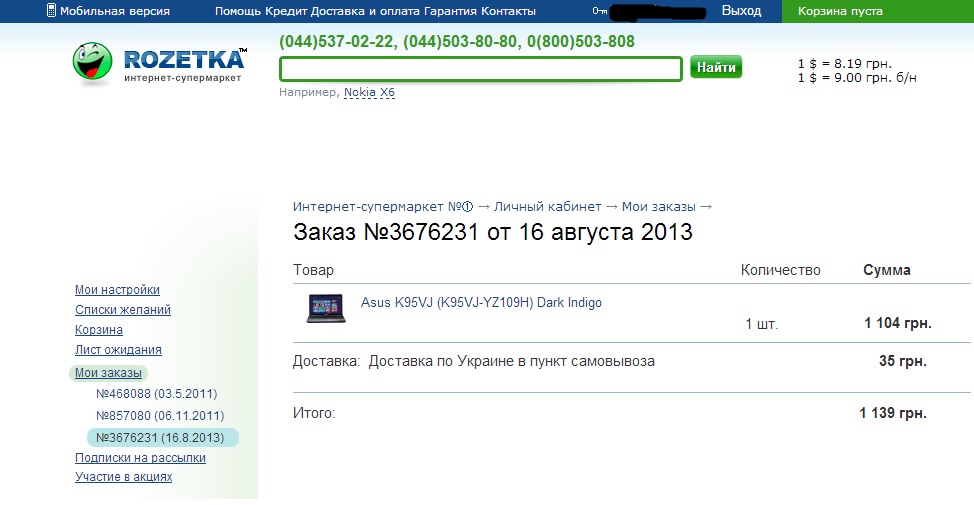Open order №468088 (03.5.2011)
The height and width of the screenshot is (505, 974).
coord(157,394)
